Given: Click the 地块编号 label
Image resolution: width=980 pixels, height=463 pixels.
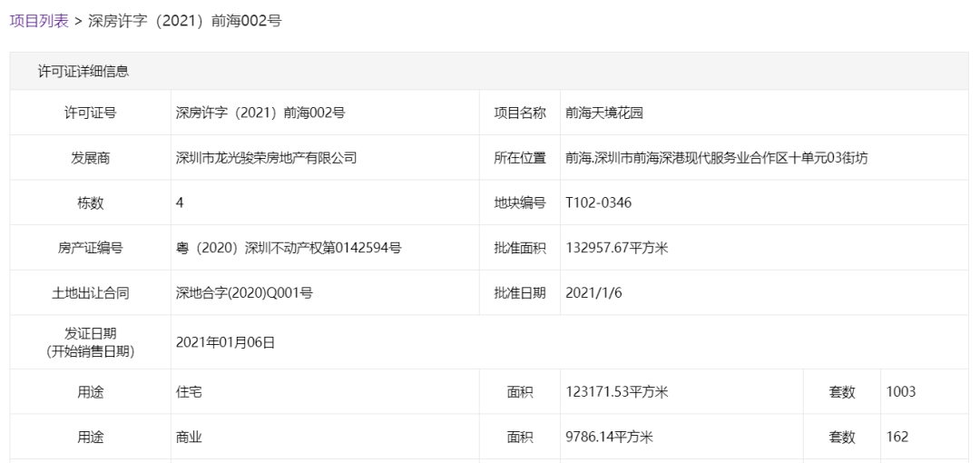Looking at the screenshot, I should [519, 202].
